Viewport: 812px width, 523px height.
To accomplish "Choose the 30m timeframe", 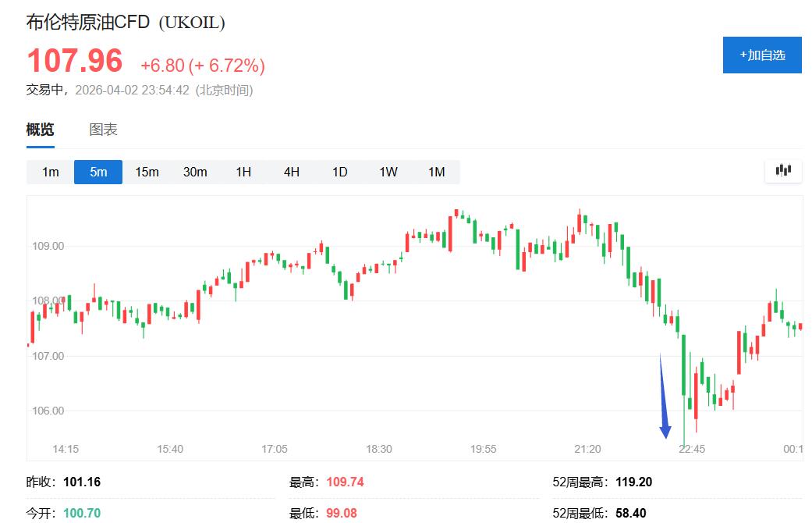I will pos(195,172).
